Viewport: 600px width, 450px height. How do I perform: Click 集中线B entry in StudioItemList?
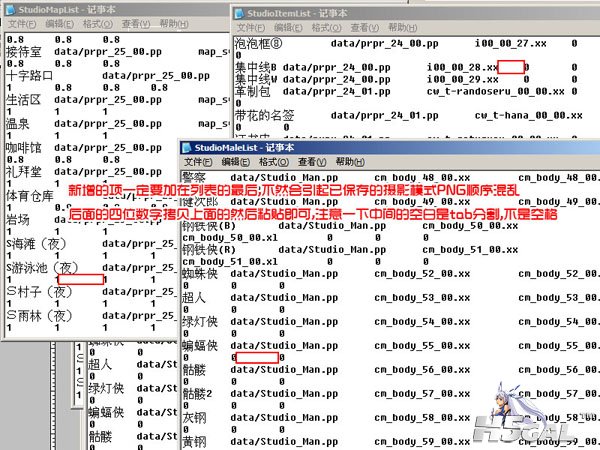(x=256, y=67)
